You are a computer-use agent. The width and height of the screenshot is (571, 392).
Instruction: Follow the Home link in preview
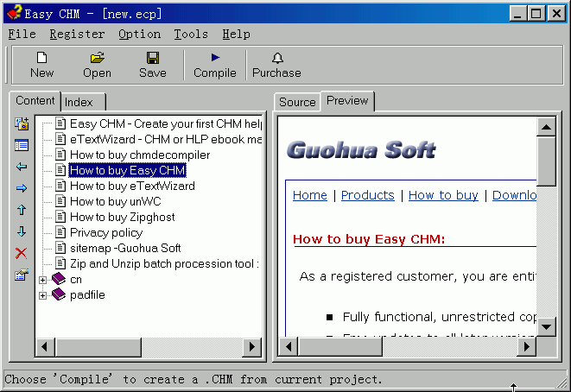click(310, 195)
